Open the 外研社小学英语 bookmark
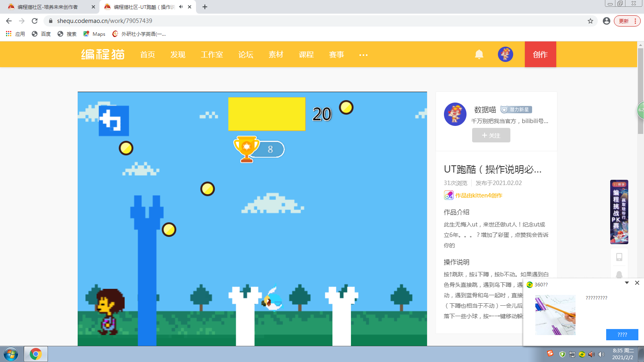Image resolution: width=644 pixels, height=362 pixels. (x=139, y=34)
